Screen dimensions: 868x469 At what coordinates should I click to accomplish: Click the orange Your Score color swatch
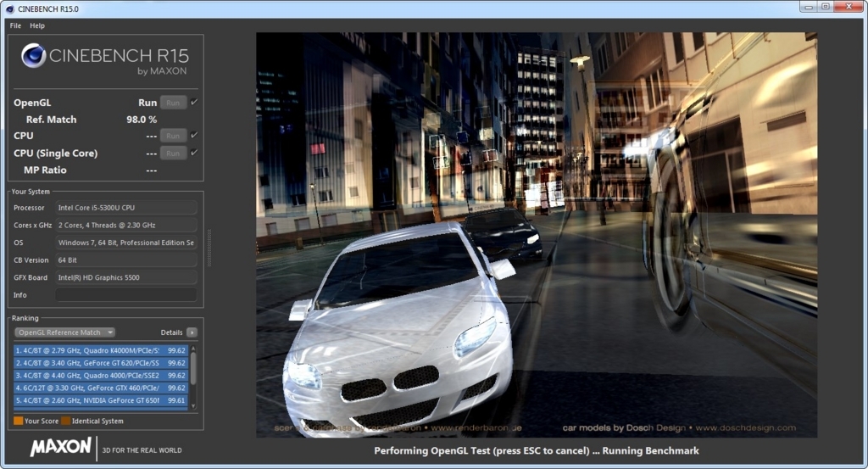click(19, 421)
